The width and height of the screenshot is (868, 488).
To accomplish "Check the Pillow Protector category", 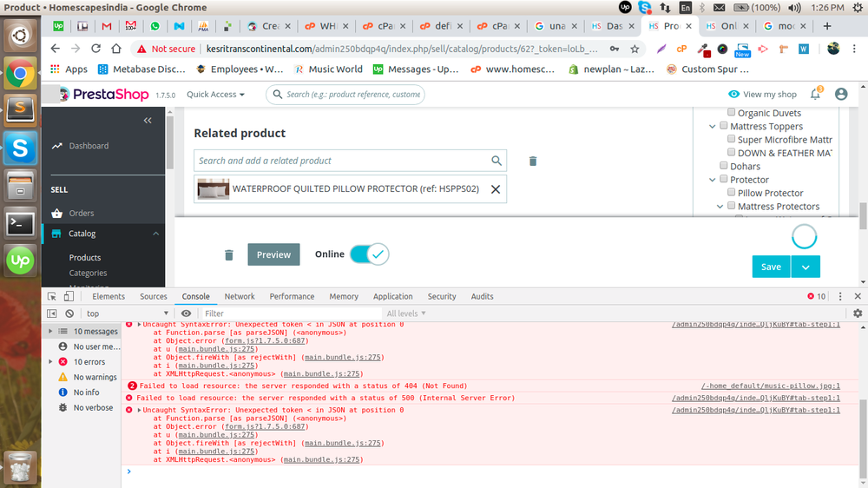I will [731, 192].
